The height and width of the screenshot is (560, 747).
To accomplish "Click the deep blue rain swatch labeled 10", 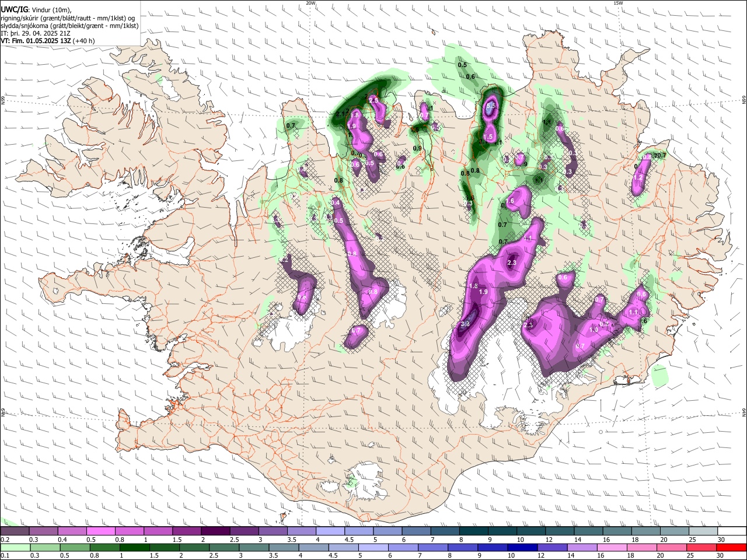I will pos(522,548).
